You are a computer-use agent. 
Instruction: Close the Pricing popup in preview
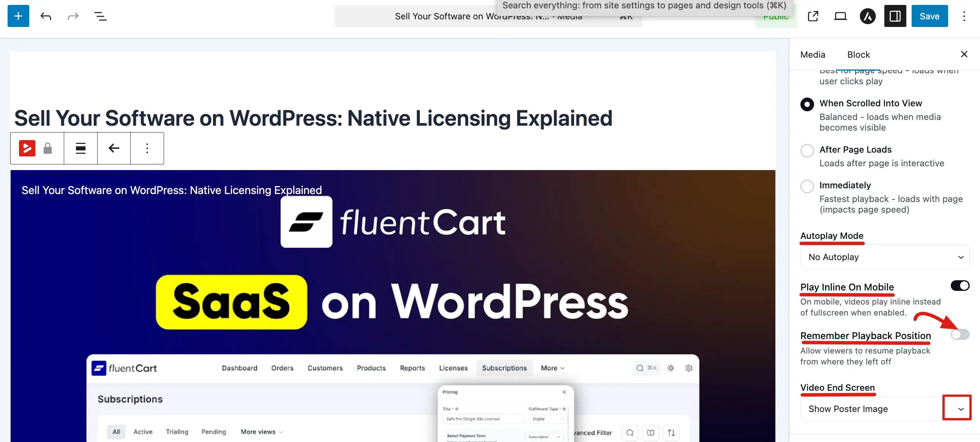point(564,392)
